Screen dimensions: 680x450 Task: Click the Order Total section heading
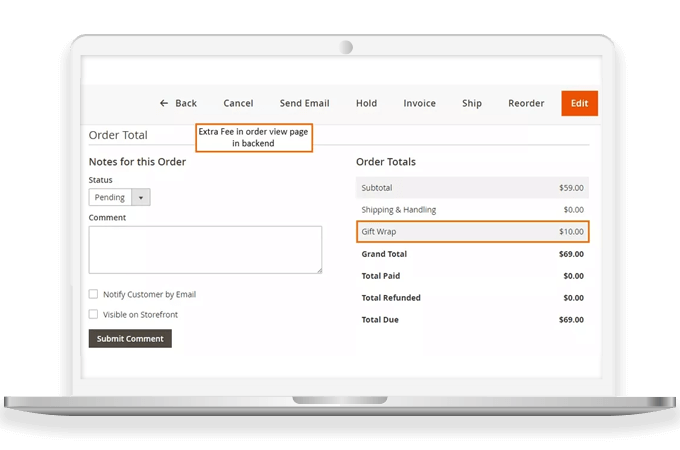pyautogui.click(x=118, y=135)
